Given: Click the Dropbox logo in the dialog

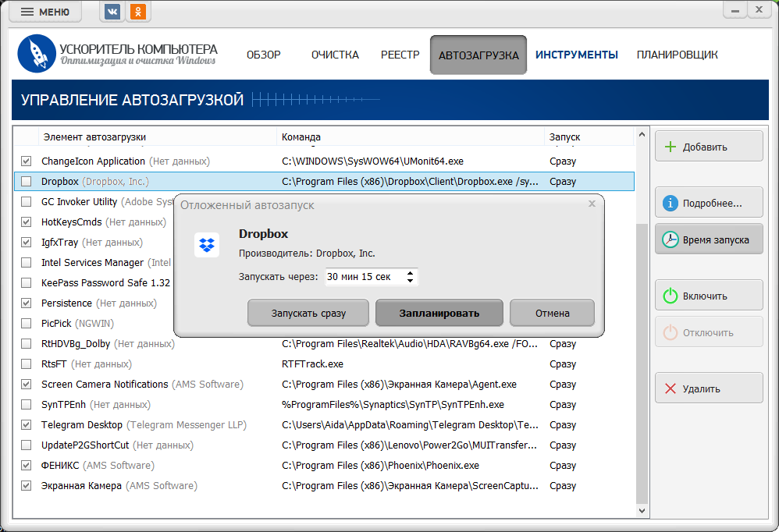Looking at the screenshot, I should [x=207, y=245].
